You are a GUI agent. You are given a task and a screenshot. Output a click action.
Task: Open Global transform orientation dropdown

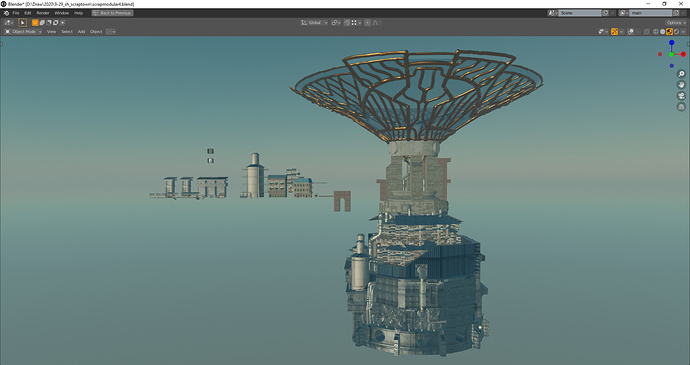[x=314, y=22]
